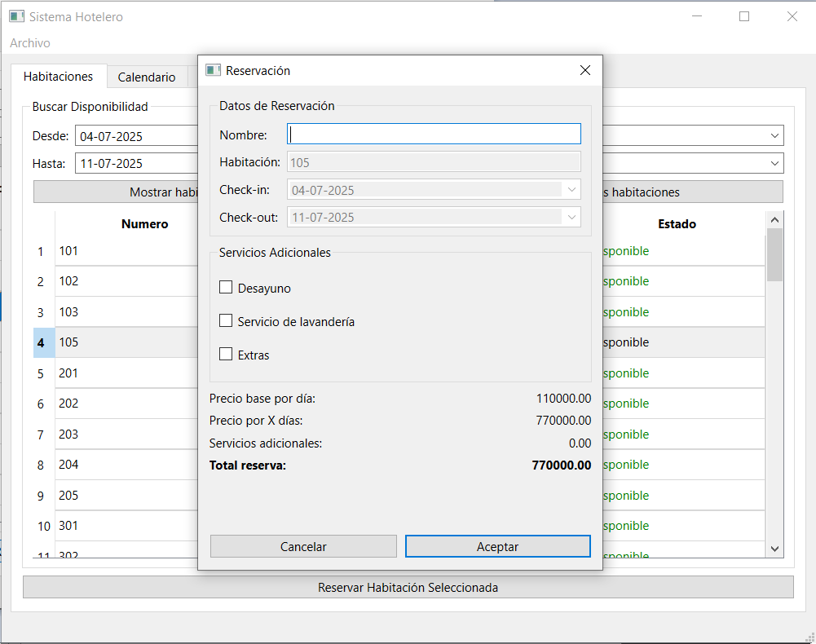The height and width of the screenshot is (644, 816).
Task: Focus the Nombre input field
Action: (x=434, y=134)
